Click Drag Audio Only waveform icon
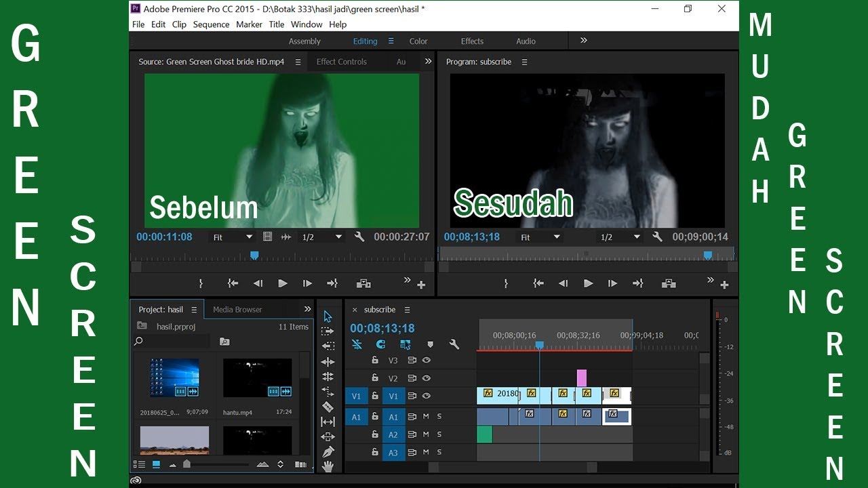 click(286, 237)
